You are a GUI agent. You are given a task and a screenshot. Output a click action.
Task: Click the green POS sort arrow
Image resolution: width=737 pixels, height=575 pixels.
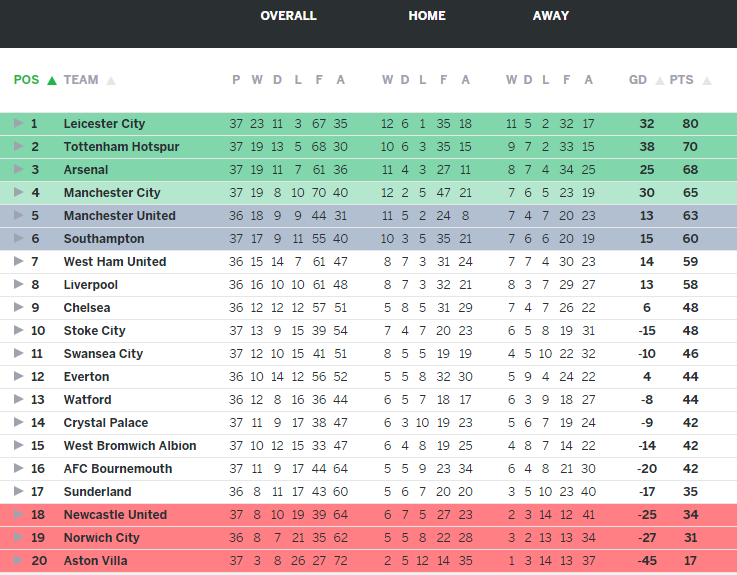(x=52, y=80)
